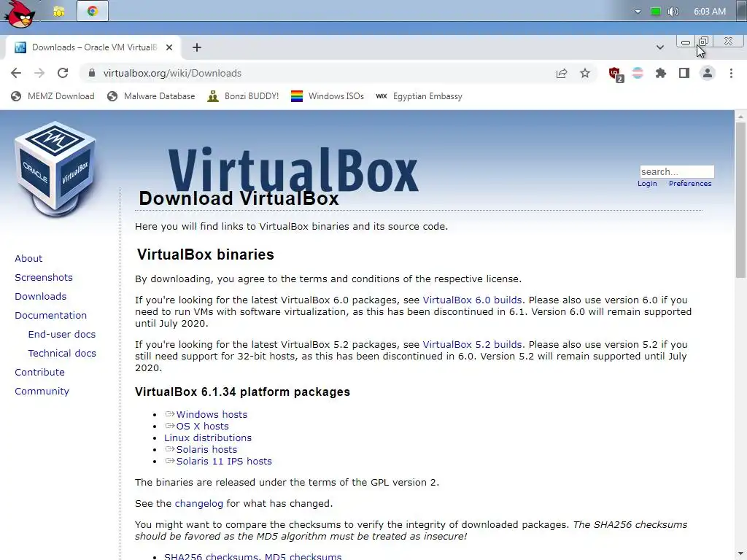The height and width of the screenshot is (560, 747).
Task: Click the Angry Birds start icon
Action: [20, 13]
